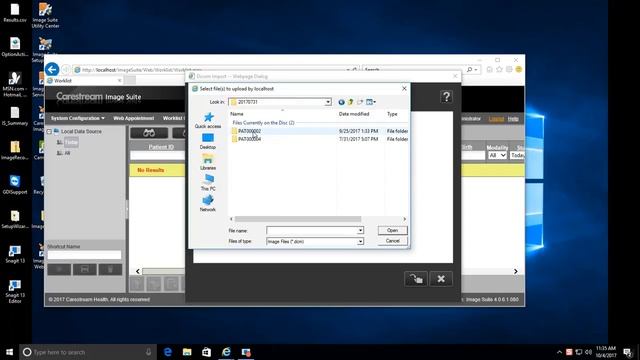Click the taskbar search box
640x360 pixels.
pos(88,352)
